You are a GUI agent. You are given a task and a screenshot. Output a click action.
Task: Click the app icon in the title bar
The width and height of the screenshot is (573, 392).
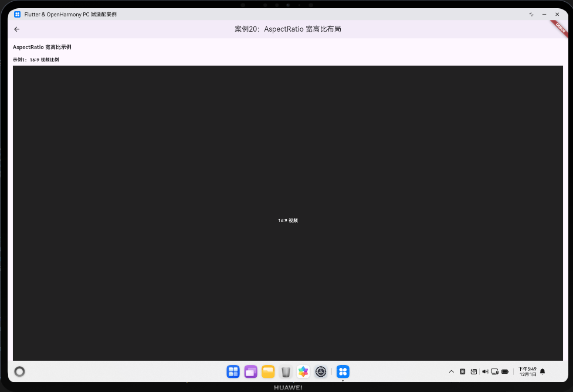tap(17, 14)
